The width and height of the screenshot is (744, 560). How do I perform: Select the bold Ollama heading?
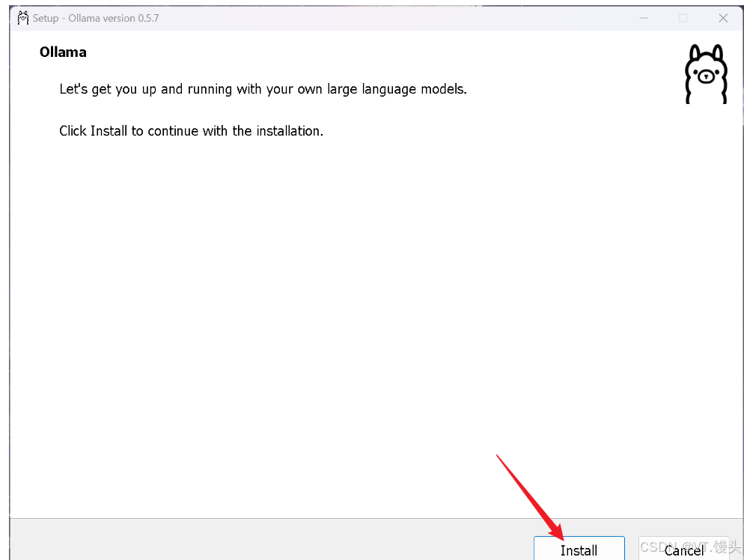click(63, 52)
